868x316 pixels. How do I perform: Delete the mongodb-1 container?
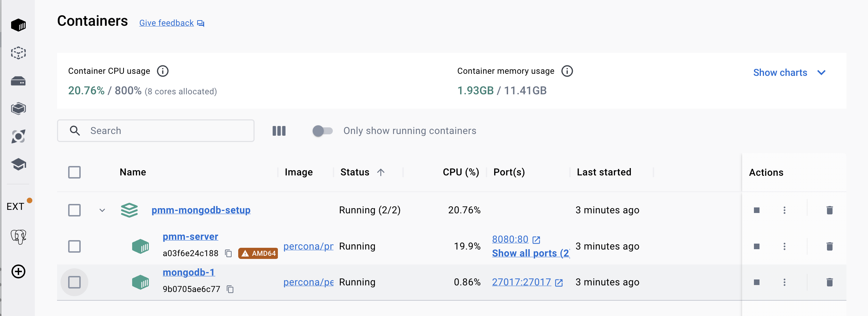(x=830, y=282)
